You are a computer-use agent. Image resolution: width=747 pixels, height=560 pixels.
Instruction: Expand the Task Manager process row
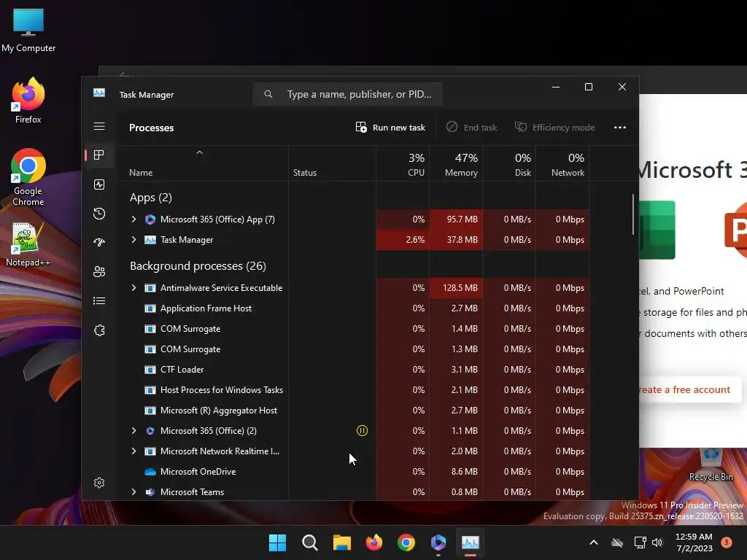[x=134, y=239]
